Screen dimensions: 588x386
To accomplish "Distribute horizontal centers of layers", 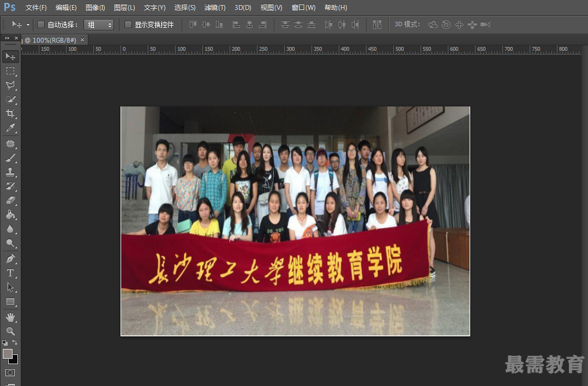I will 341,25.
